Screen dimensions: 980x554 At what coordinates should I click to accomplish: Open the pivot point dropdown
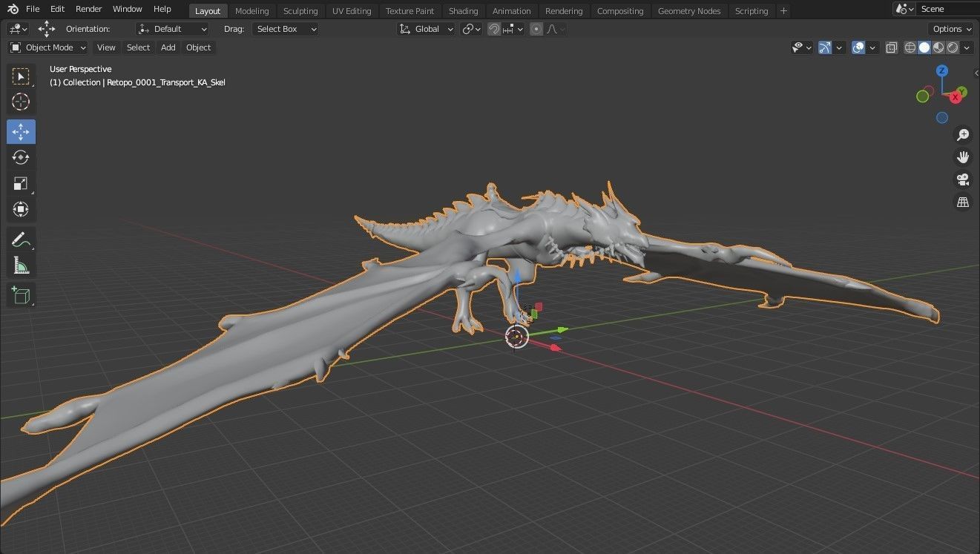471,29
